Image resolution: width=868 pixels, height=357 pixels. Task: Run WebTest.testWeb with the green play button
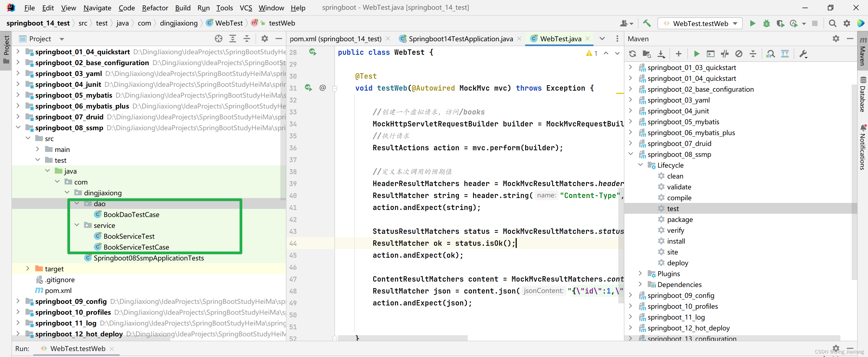coord(752,23)
